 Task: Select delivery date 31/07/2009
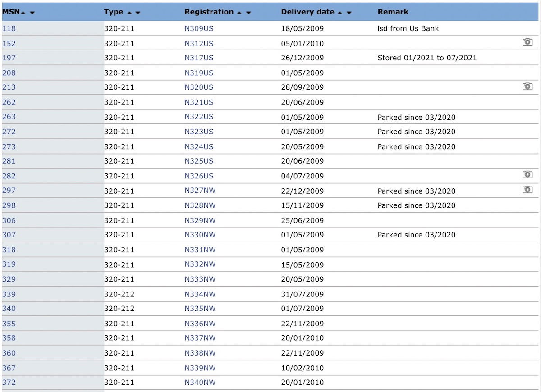click(x=302, y=294)
